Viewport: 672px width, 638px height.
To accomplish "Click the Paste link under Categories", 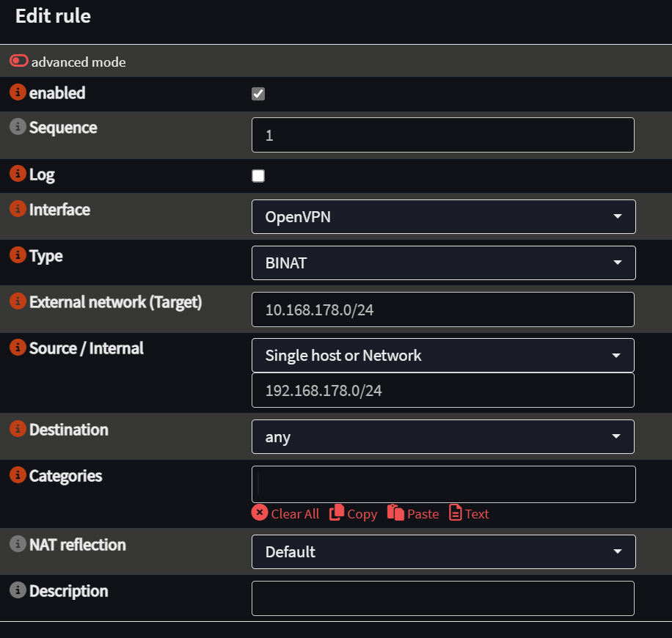I will pos(413,513).
